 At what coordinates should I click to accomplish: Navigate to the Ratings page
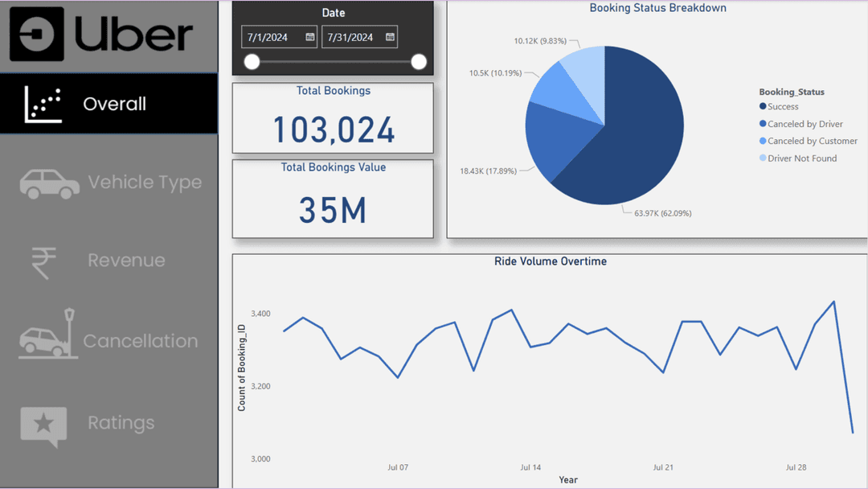coord(121,423)
